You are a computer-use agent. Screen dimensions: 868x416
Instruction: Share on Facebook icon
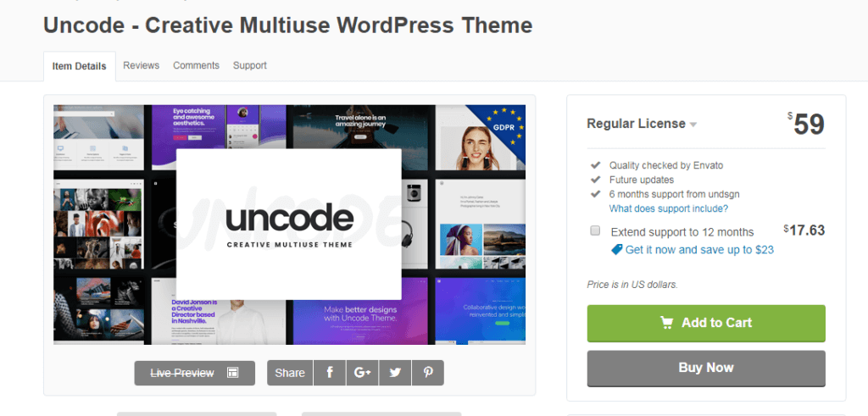click(x=330, y=373)
